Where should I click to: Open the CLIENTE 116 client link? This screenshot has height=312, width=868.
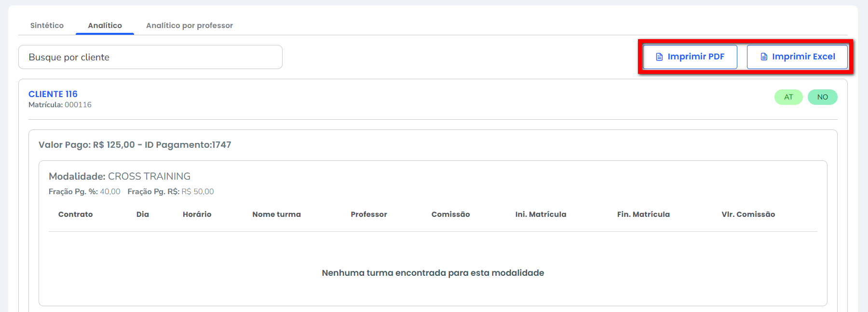coord(53,94)
